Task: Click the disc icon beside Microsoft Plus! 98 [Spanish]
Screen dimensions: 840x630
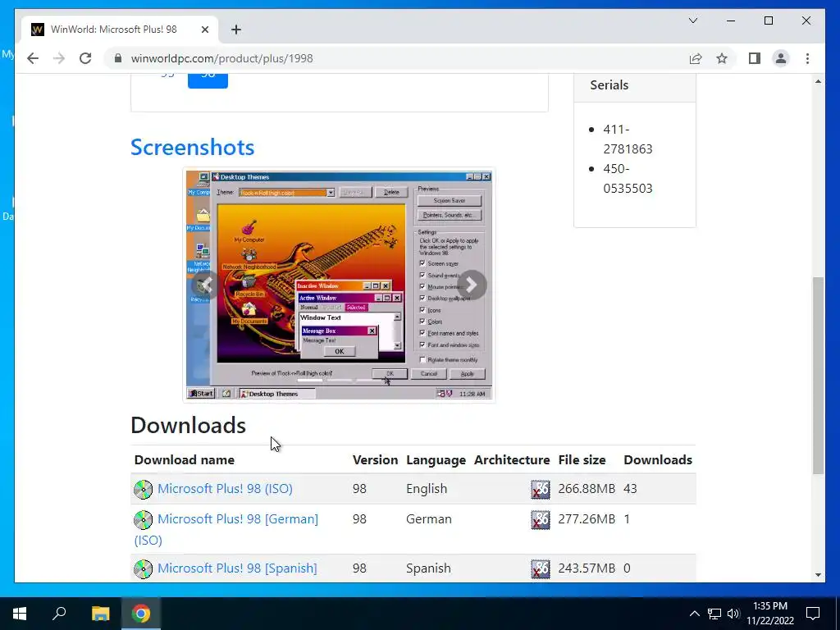Action: [143, 569]
